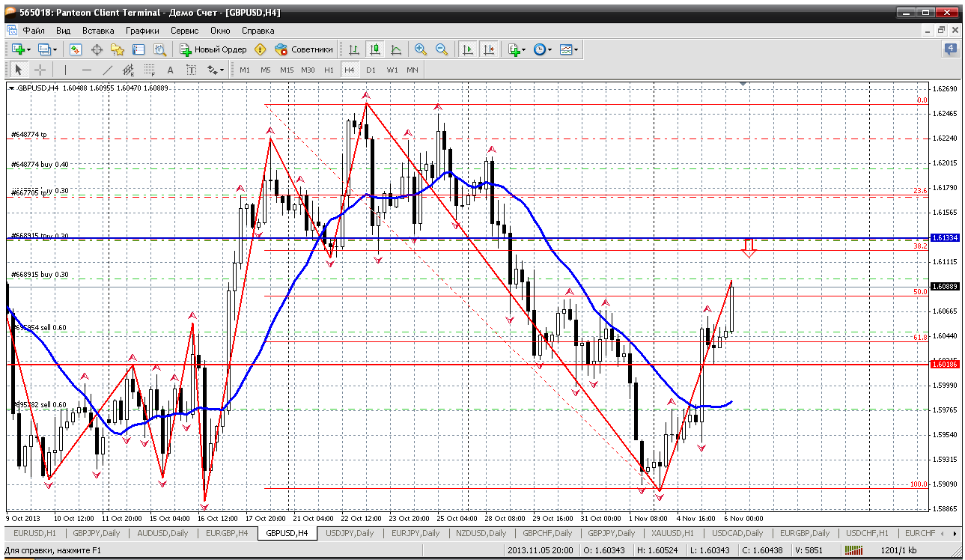Switch timeframe to MN
The image size is (965, 560).
point(413,70)
